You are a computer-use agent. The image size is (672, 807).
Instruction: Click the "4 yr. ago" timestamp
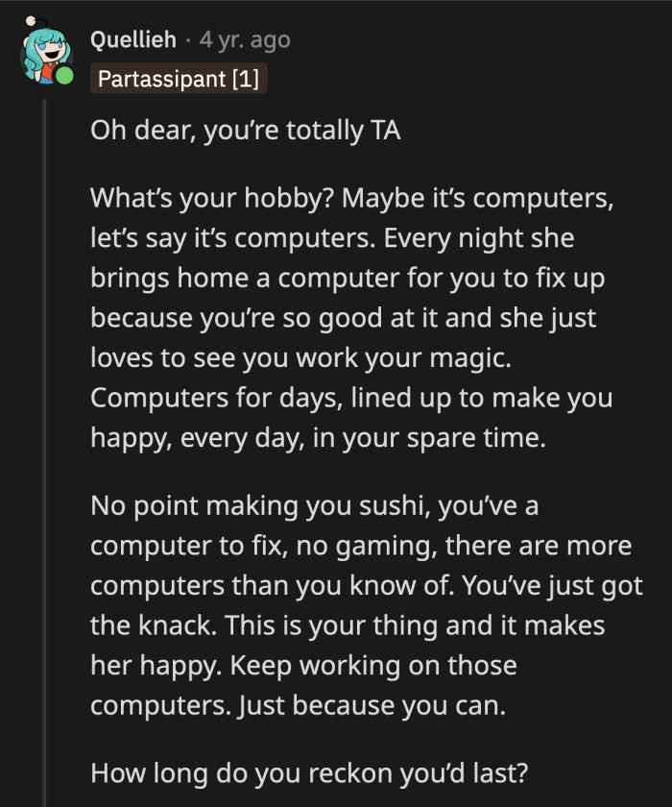244,40
